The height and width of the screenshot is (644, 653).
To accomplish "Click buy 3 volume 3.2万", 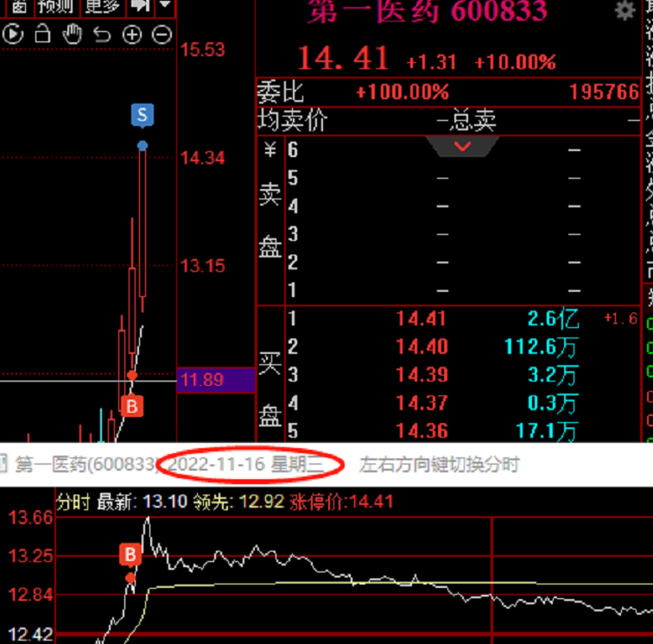I will click(x=552, y=375).
